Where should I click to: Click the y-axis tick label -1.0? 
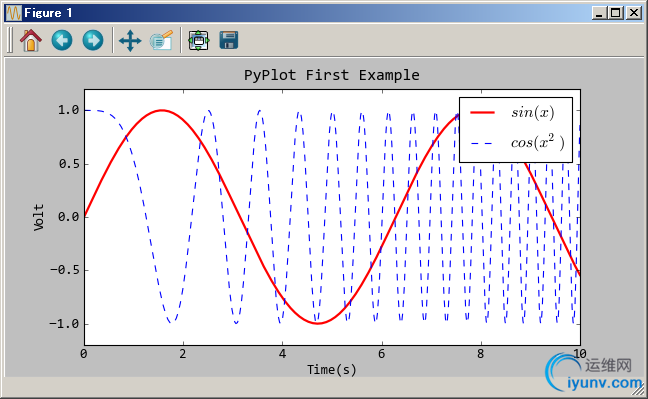(64, 323)
